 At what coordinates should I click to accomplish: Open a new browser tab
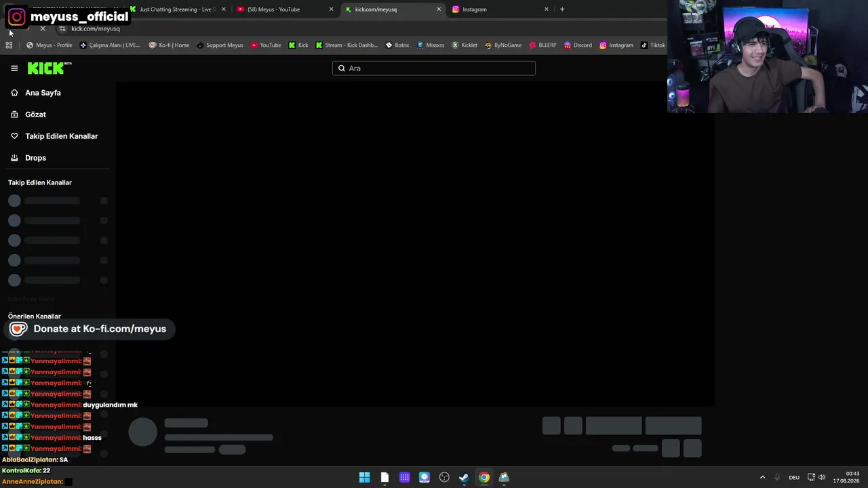click(x=562, y=9)
